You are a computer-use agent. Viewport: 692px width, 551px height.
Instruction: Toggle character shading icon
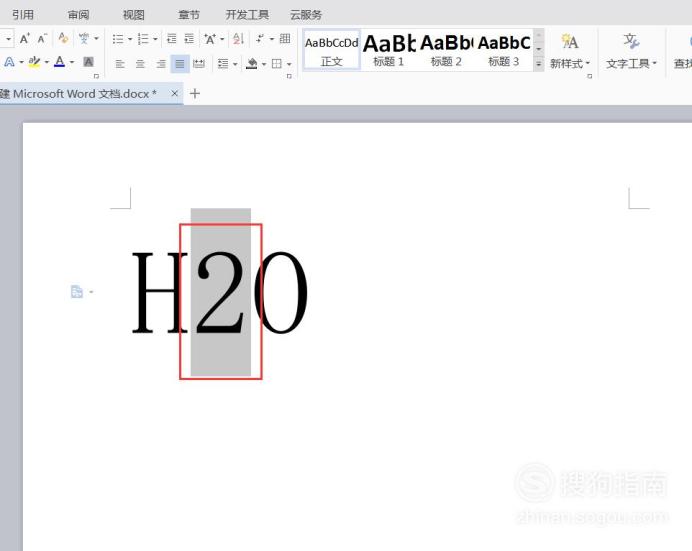88,62
